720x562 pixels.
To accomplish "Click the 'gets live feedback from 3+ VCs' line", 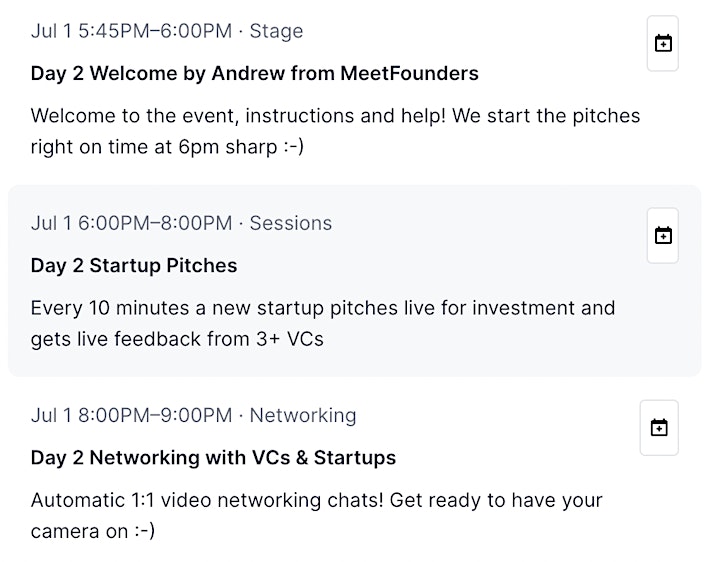I will (177, 339).
